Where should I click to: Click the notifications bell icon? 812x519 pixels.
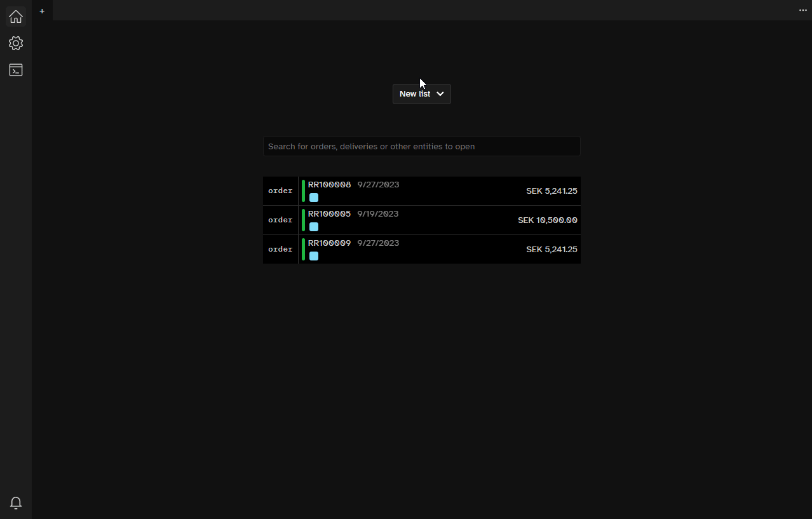15,502
